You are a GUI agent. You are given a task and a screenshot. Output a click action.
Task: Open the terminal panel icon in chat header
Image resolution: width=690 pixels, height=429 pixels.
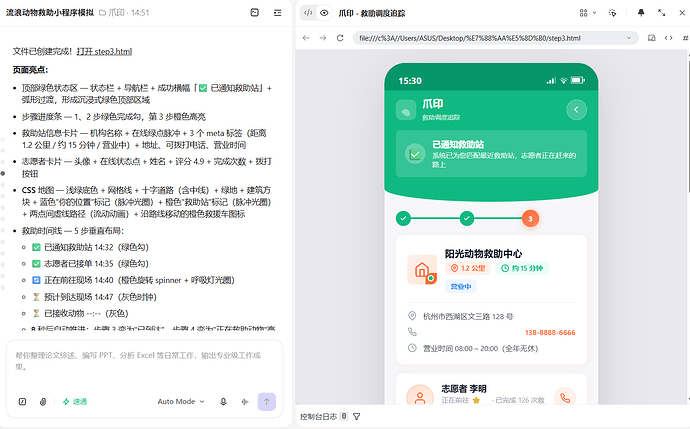coord(254,13)
